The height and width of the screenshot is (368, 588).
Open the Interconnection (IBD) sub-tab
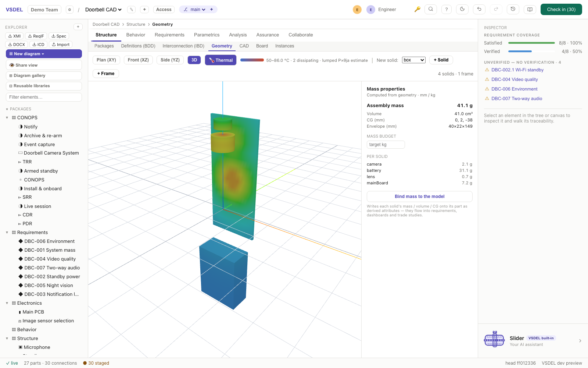click(x=183, y=46)
